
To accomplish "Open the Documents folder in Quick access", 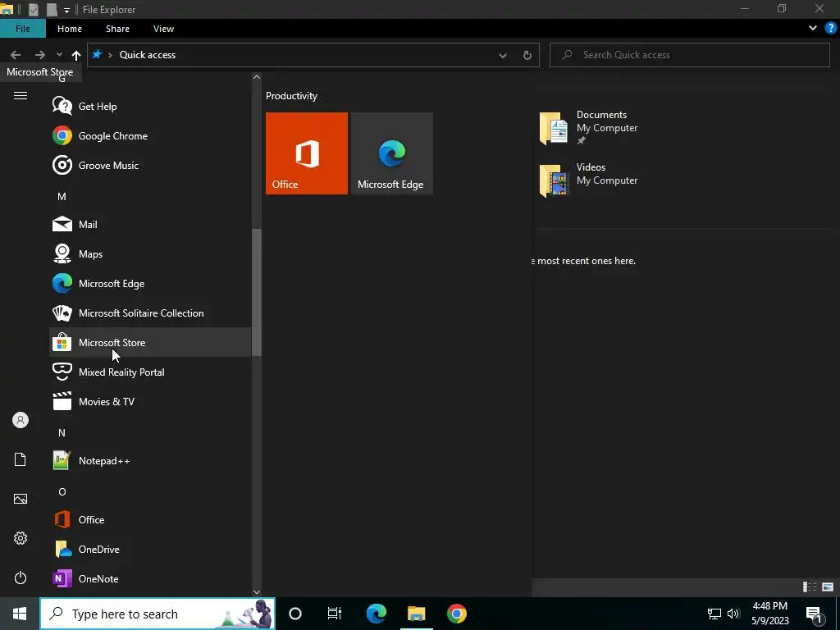I will click(589, 127).
